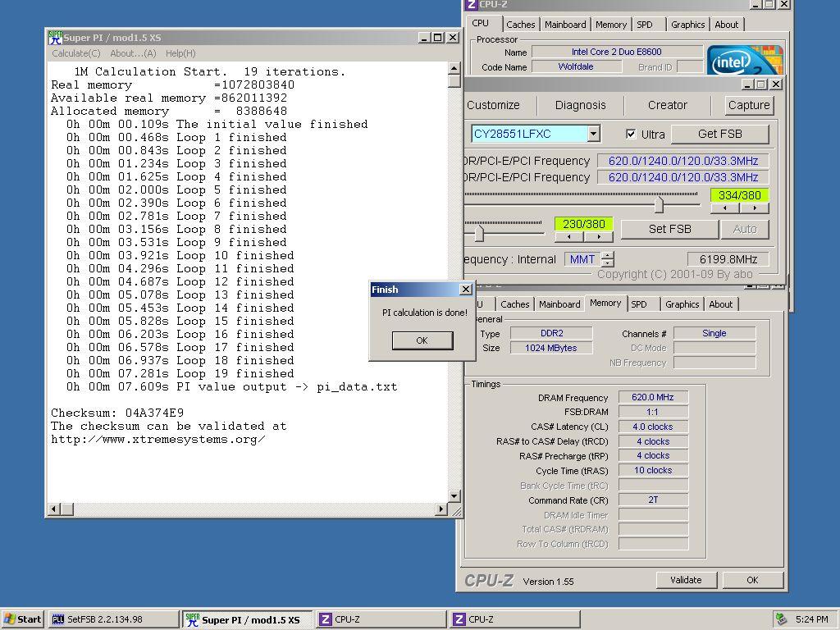The height and width of the screenshot is (630, 840).
Task: Click the Capture button in SetFSB
Action: click(x=748, y=105)
